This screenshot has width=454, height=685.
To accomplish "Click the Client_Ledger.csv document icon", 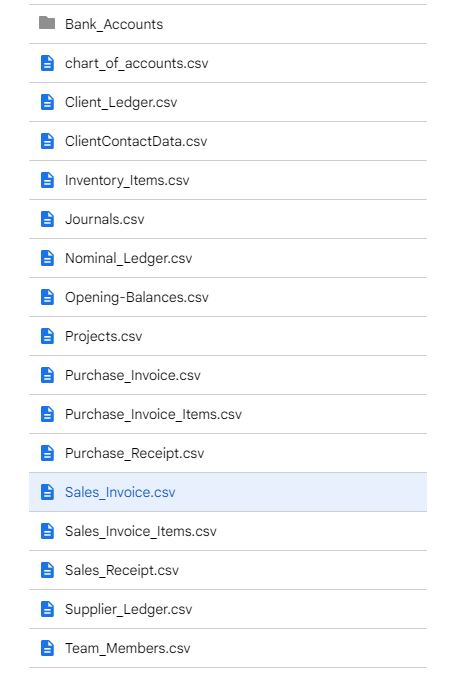I will pyautogui.click(x=47, y=102).
